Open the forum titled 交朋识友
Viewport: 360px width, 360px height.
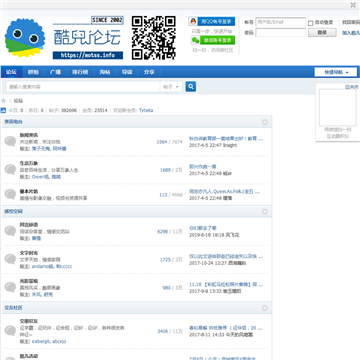click(29, 321)
